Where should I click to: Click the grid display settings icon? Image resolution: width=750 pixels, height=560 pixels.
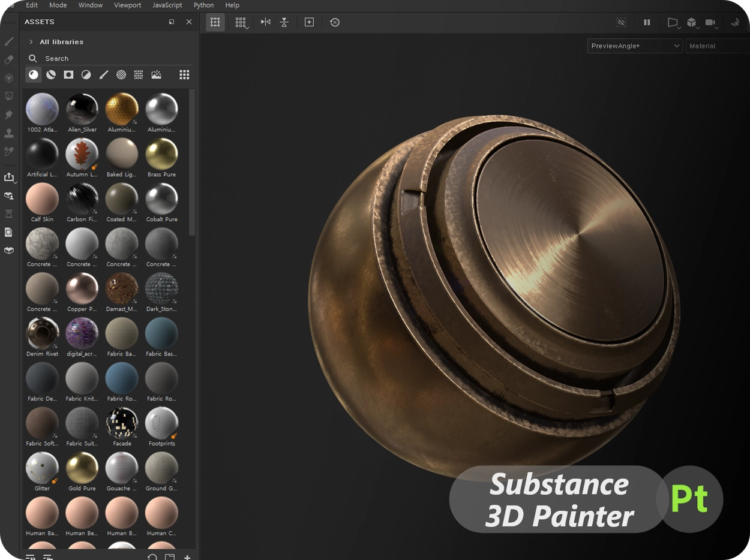(241, 23)
